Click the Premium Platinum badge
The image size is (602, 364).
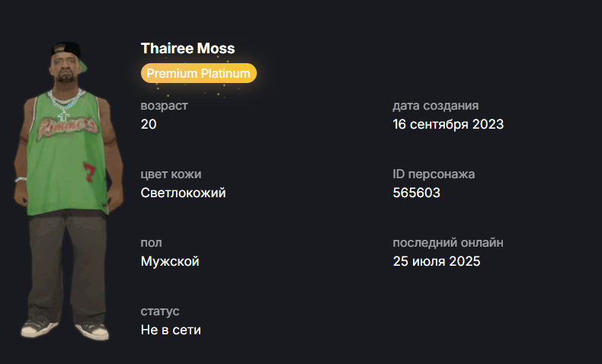point(198,73)
